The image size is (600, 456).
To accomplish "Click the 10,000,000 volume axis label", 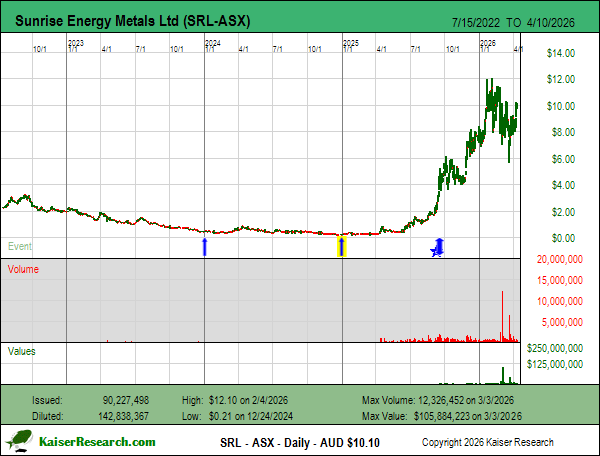I will click(560, 301).
